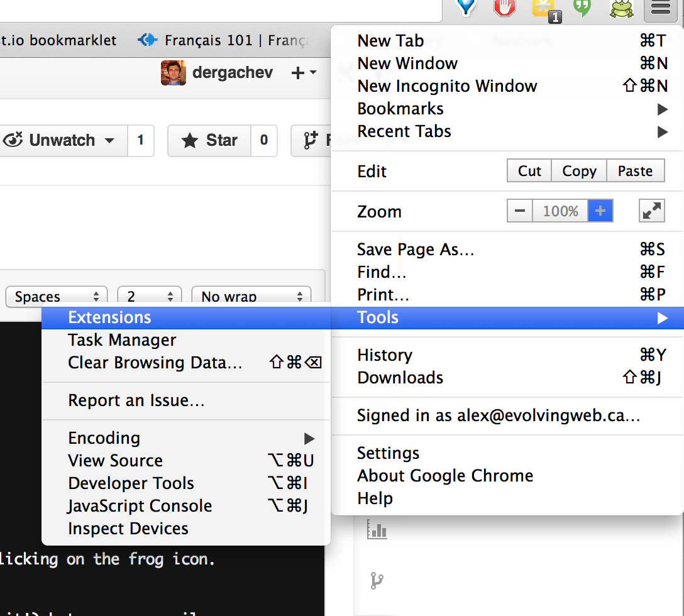Expand the Encoding submenu

click(186, 439)
